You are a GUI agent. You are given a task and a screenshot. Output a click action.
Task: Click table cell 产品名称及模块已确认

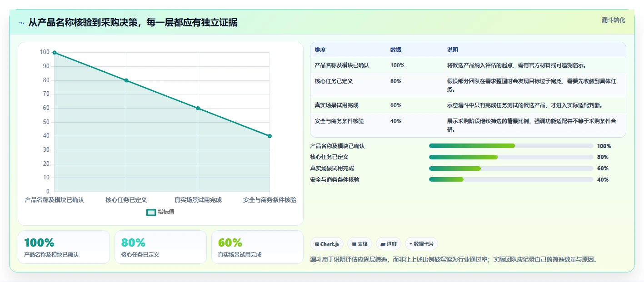[342, 65]
